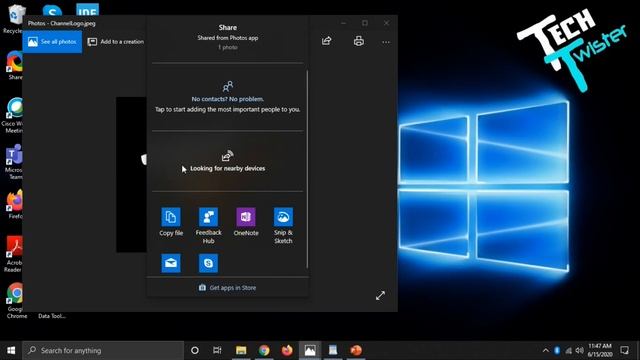Click the volume speaker tray icon
This screenshot has width=640, height=360.
pyautogui.click(x=579, y=350)
